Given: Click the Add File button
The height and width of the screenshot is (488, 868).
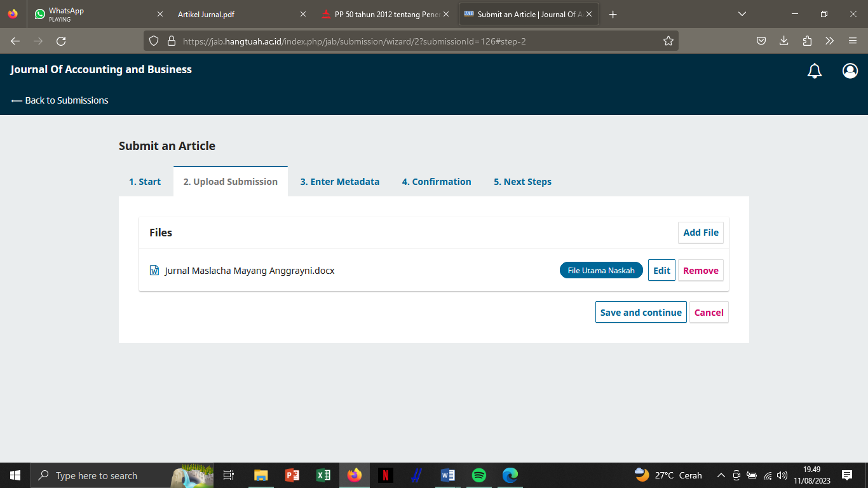Looking at the screenshot, I should click(x=700, y=233).
